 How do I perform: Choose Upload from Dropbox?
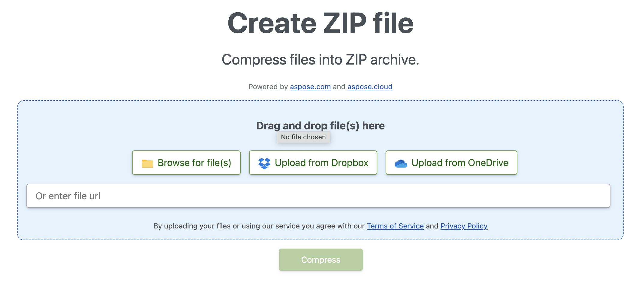pyautogui.click(x=313, y=163)
